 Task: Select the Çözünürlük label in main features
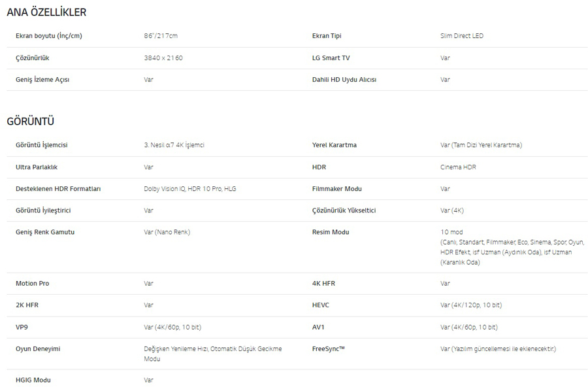[33, 58]
